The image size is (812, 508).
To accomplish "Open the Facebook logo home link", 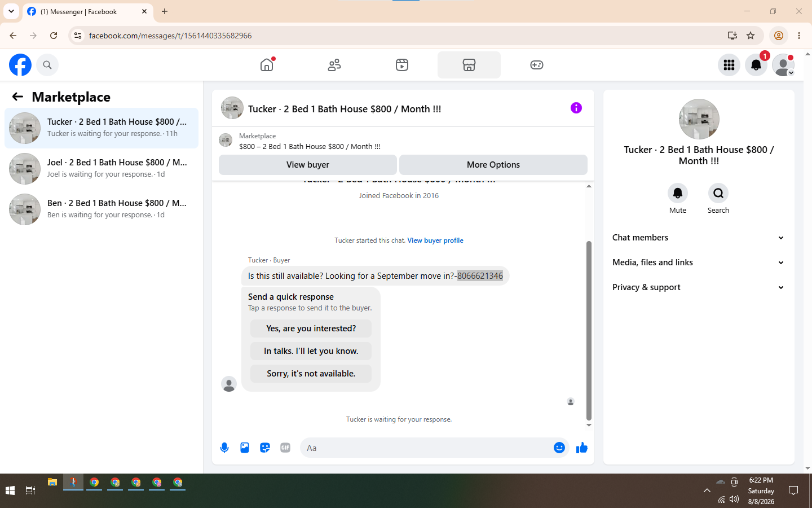I will click(20, 65).
